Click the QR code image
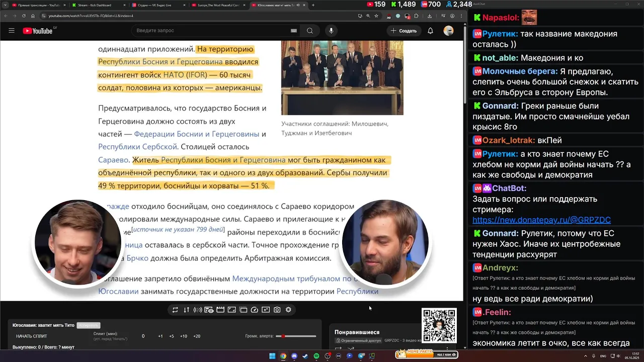 pos(439,325)
